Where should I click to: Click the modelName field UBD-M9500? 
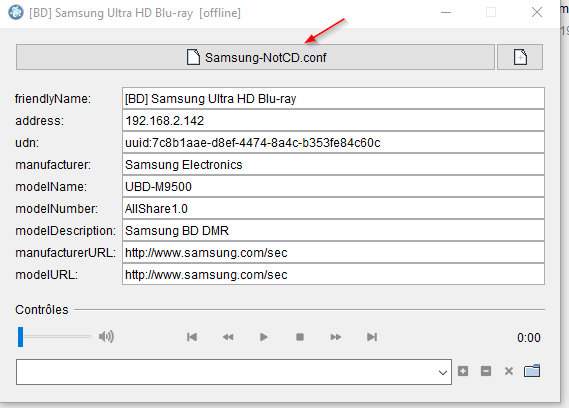pyautogui.click(x=333, y=187)
